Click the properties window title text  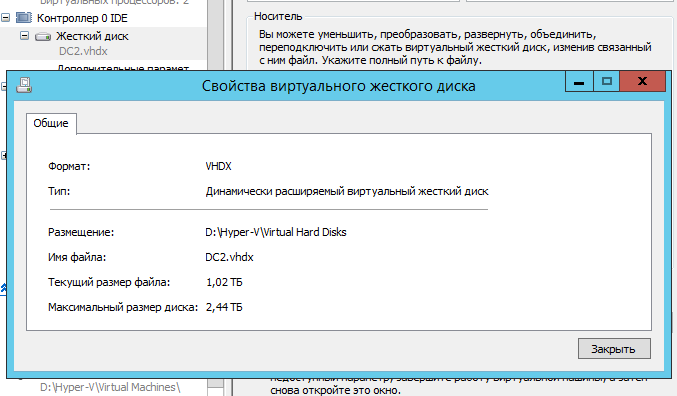coord(338,86)
